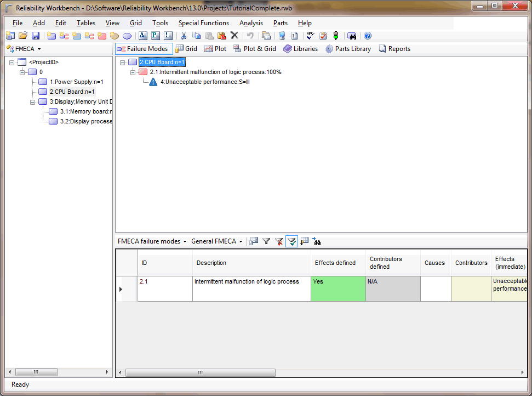The height and width of the screenshot is (396, 532).
Task: Toggle the column selection grid icon
Action: [305, 241]
